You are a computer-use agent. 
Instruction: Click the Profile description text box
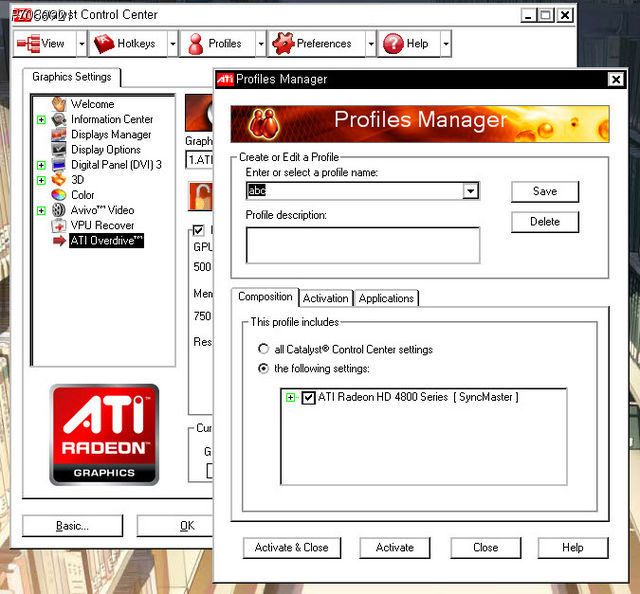click(363, 245)
